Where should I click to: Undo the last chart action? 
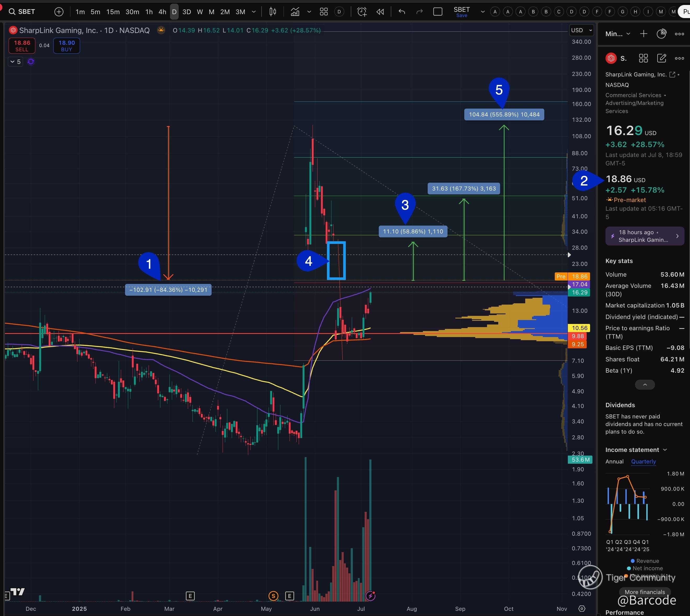coord(402,12)
